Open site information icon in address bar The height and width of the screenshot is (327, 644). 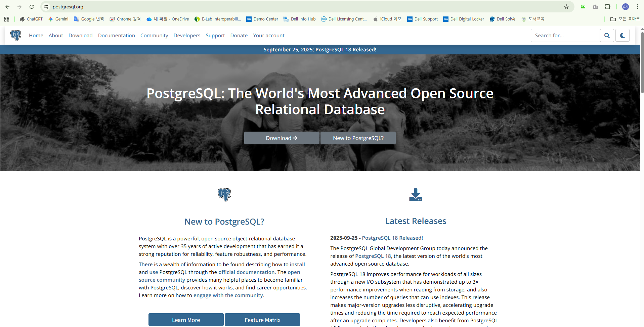click(x=46, y=7)
